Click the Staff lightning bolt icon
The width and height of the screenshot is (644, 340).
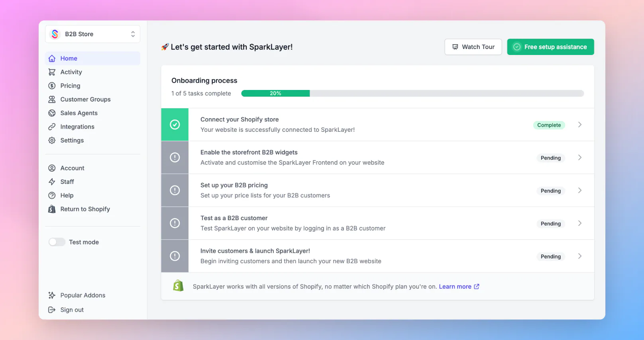[52, 182]
